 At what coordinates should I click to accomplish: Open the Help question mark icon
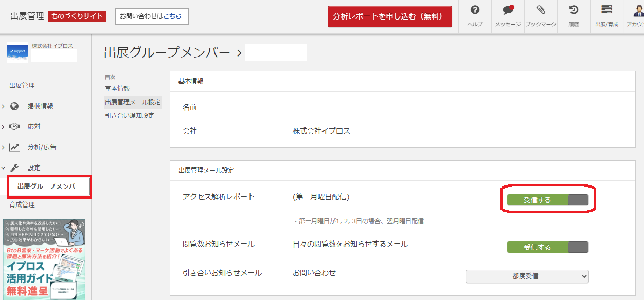(475, 10)
